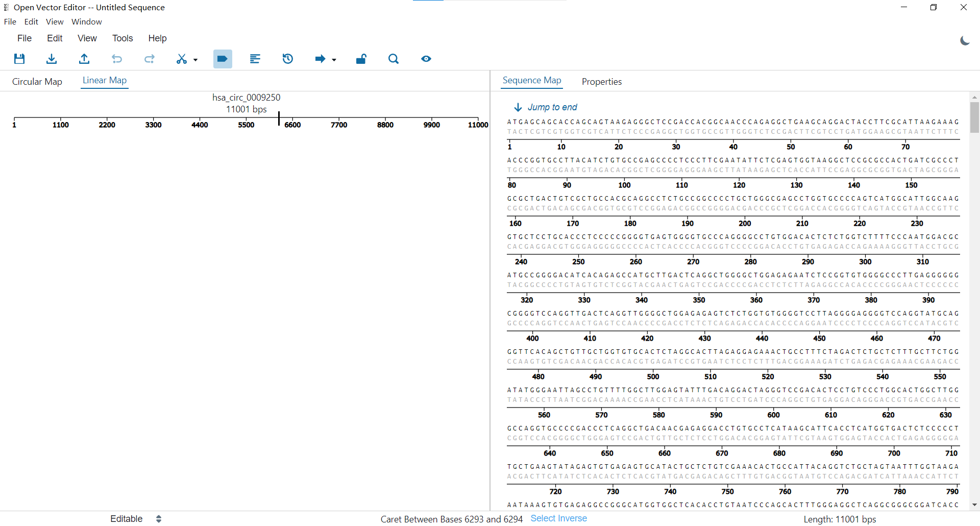Expand the ORF arrow dropdown caret
980x526 pixels.
[334, 60]
